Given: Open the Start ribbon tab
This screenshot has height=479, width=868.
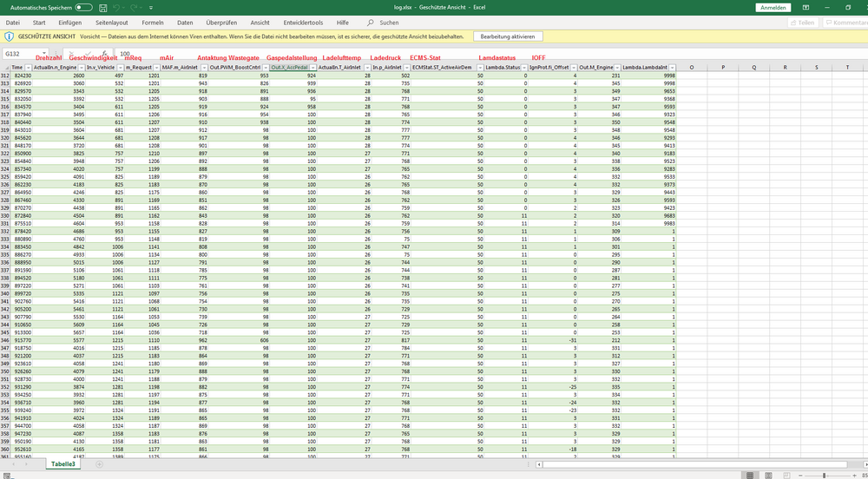Looking at the screenshot, I should 39,23.
